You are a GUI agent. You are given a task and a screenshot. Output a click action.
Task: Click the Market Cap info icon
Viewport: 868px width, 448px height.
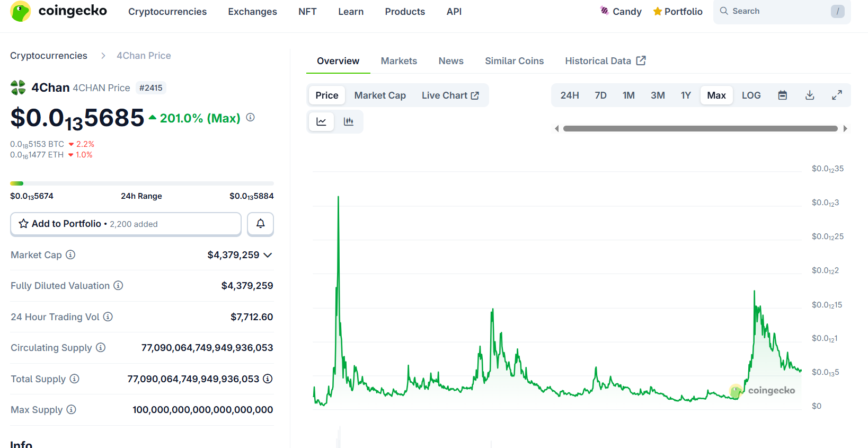coord(70,254)
